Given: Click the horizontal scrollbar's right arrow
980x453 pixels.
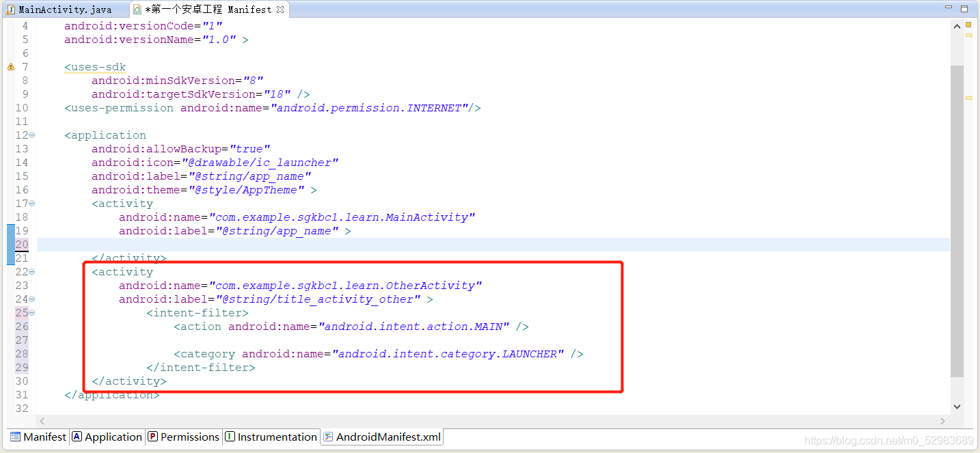Looking at the screenshot, I should [x=943, y=421].
